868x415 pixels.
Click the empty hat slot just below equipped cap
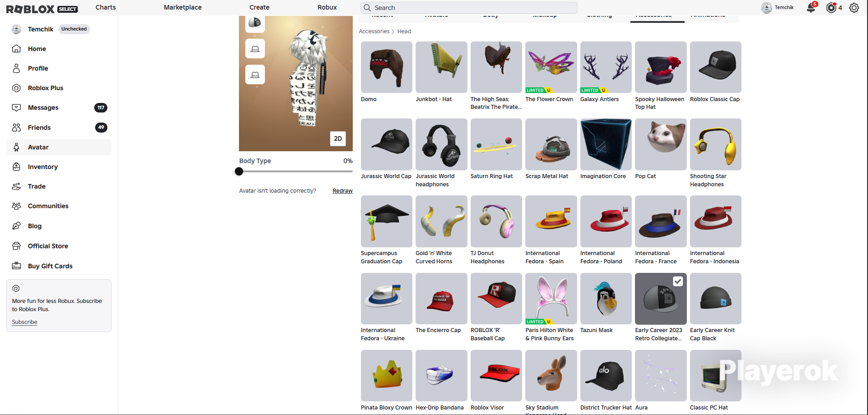coord(255,48)
